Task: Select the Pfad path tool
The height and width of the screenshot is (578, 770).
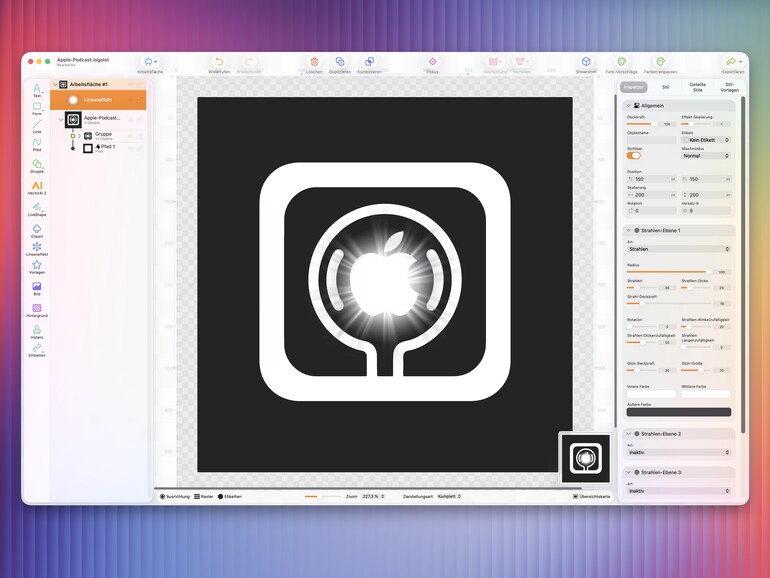Action: [37, 143]
